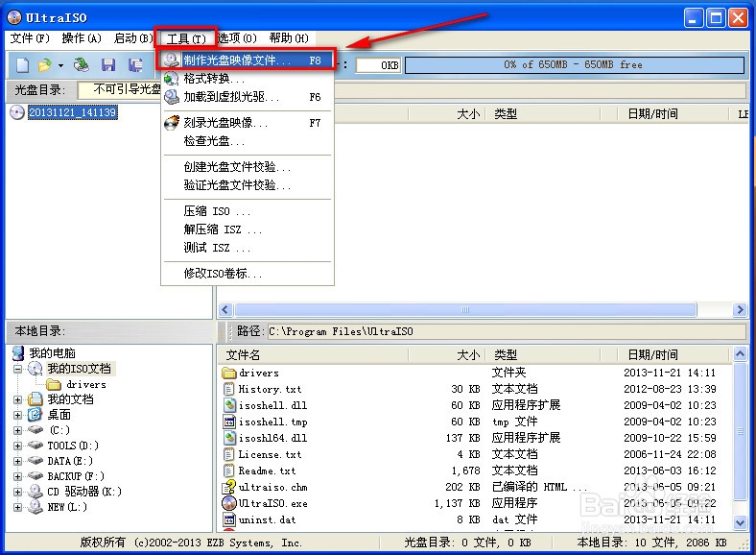Image resolution: width=756 pixels, height=555 pixels.
Task: Click the Save floppy disk toolbar icon
Action: tap(108, 64)
